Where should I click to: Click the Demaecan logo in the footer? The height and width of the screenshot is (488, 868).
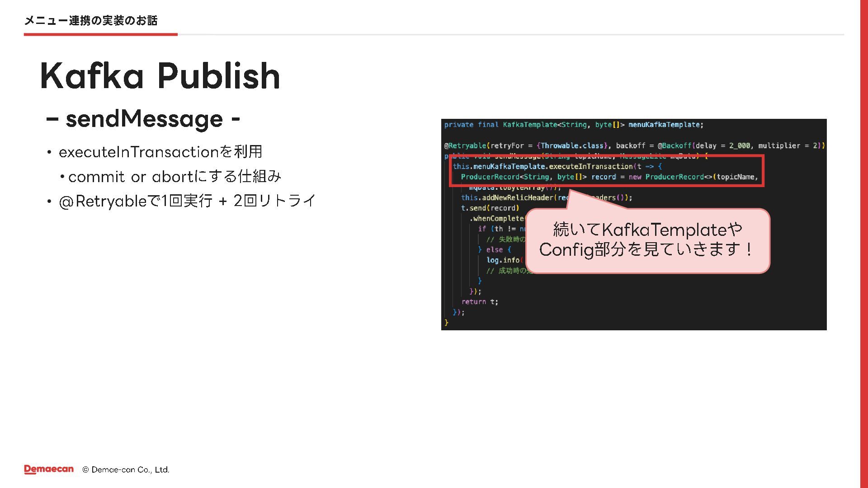tap(49, 469)
